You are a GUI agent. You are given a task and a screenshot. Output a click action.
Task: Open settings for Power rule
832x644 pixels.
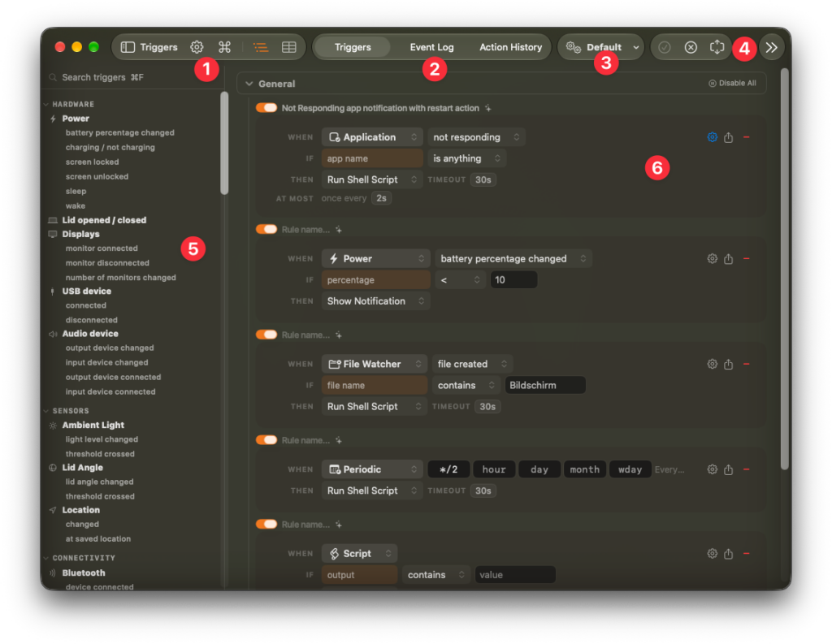tap(712, 259)
